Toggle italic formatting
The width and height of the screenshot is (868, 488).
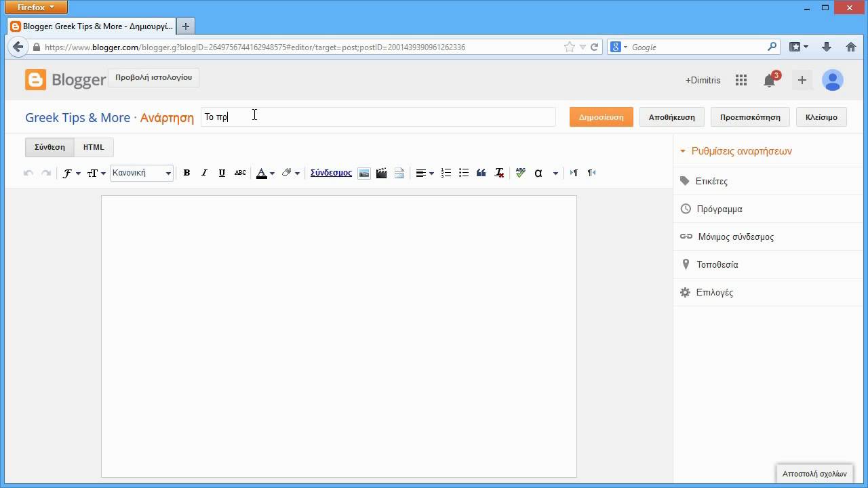tap(204, 173)
